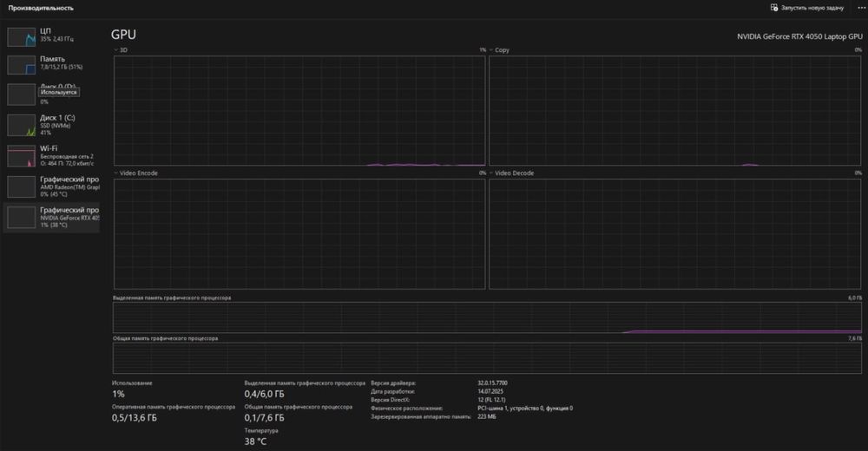Click the GPU heading text

(123, 35)
